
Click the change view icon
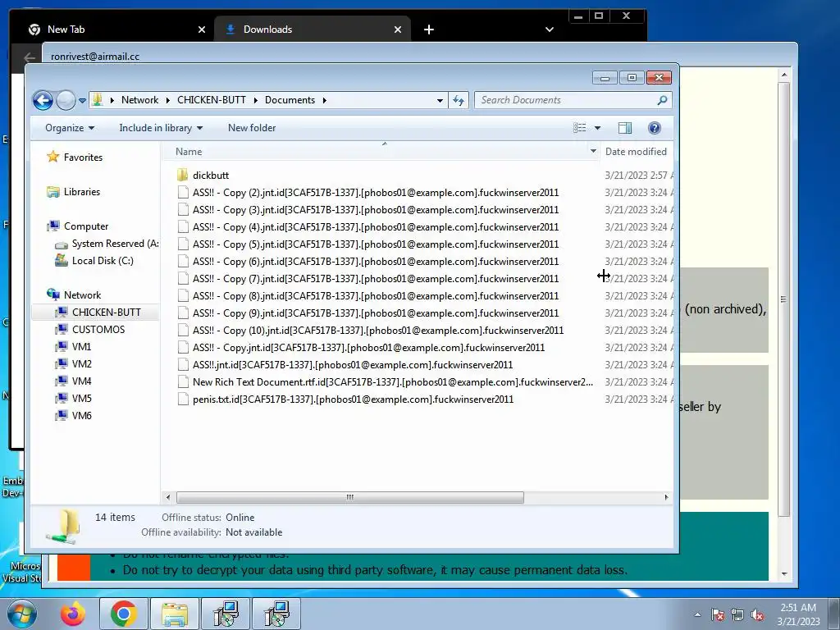pyautogui.click(x=580, y=128)
